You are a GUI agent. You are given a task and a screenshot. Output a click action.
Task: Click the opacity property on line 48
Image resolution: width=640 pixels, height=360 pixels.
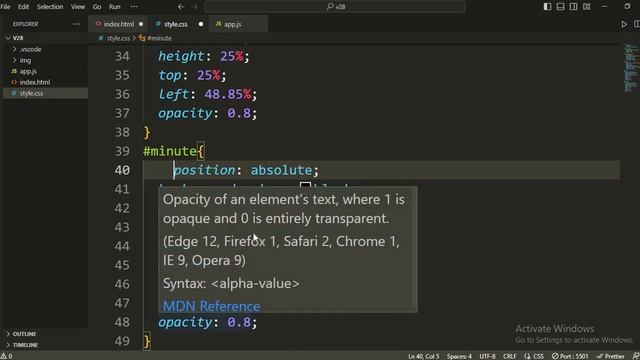point(185,322)
